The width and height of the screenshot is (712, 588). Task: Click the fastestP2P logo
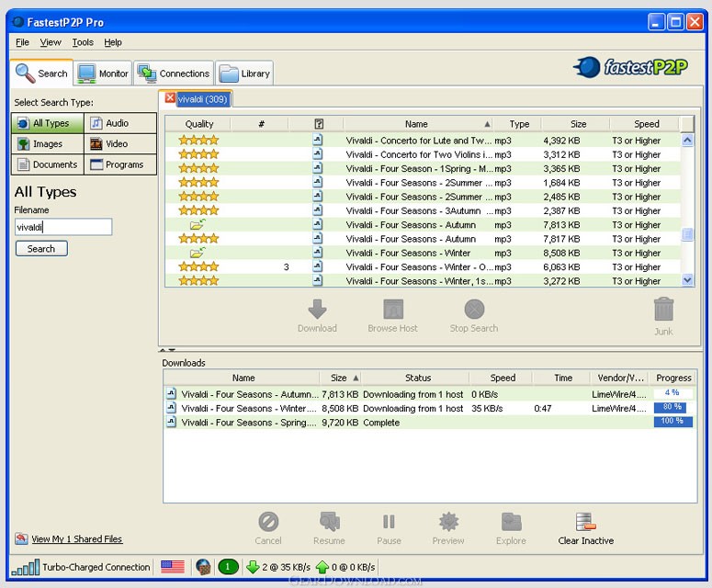630,67
